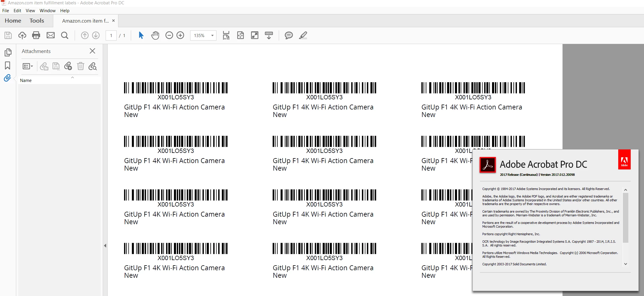Click the fit one full page icon
The height and width of the screenshot is (296, 644).
click(x=241, y=35)
